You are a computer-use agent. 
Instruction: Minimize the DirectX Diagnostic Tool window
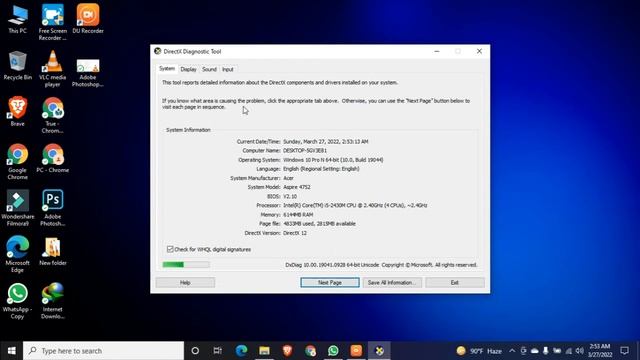pyautogui.click(x=437, y=51)
